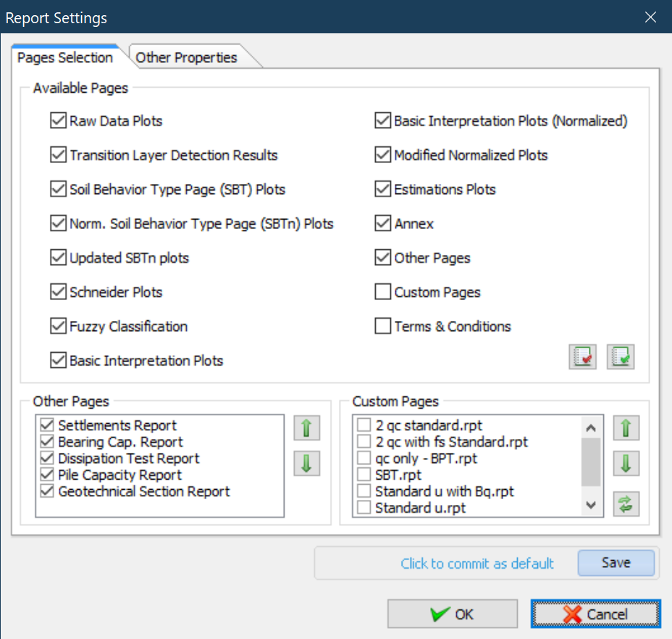Uncheck Raw Data Plots

[59, 121]
